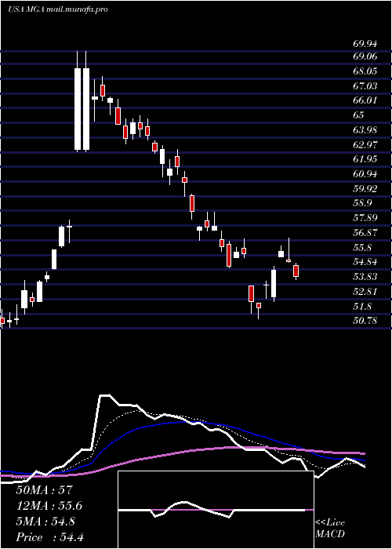Select the 66.01 price axis label

pyautogui.click(x=365, y=101)
